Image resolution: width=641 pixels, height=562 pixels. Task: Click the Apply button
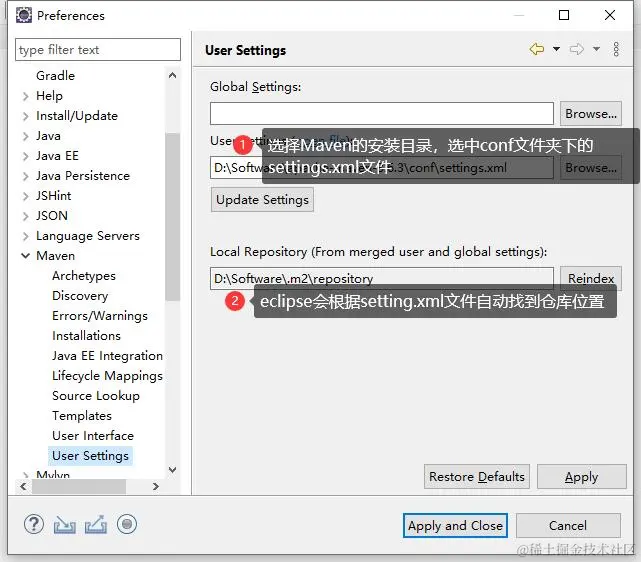point(582,477)
